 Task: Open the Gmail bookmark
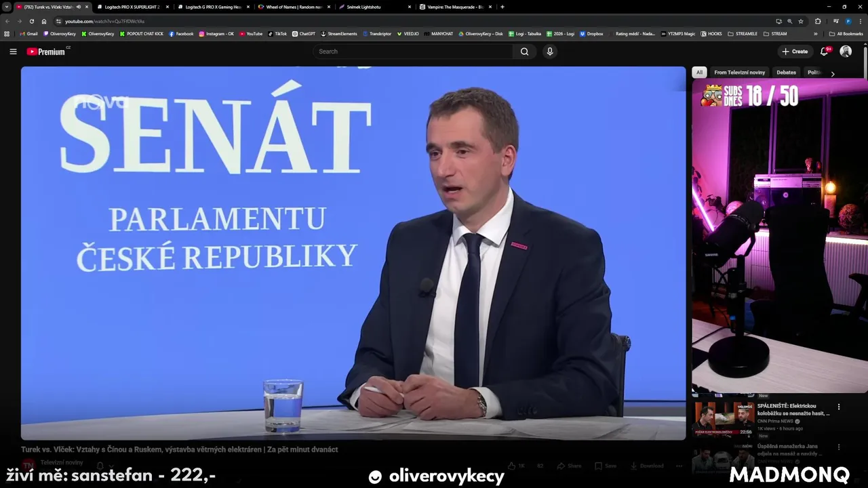[29, 34]
